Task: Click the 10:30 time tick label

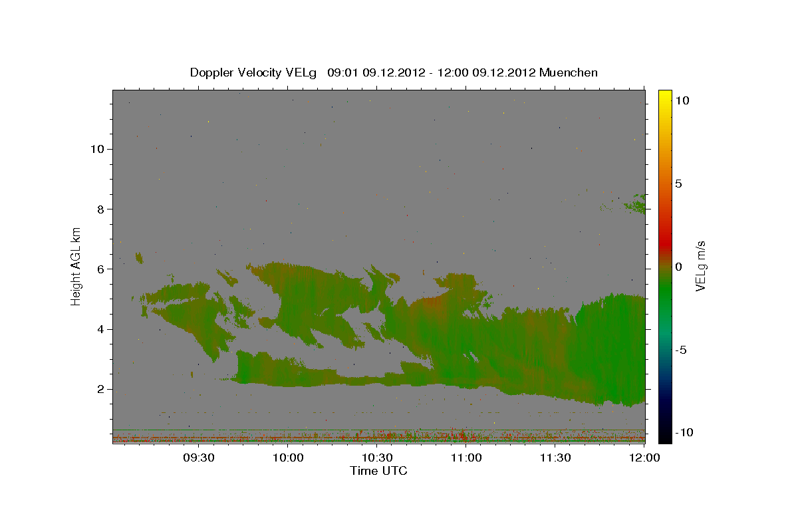Action: [377, 458]
